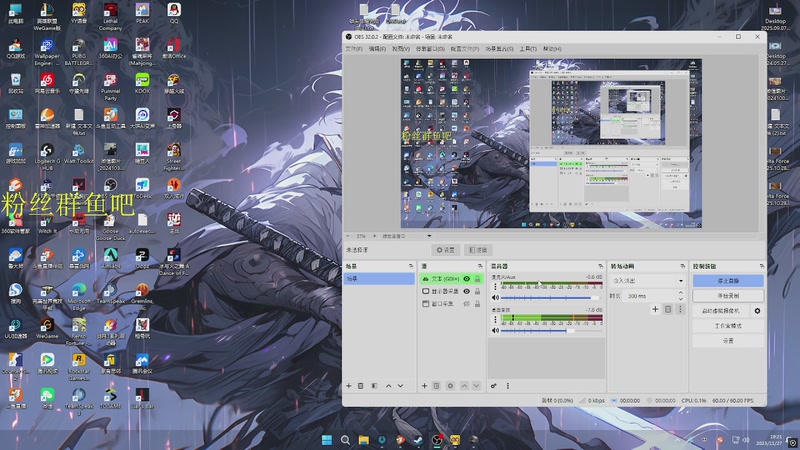800x450 pixels.
Task: Open mixer options three-dot menu at bottom
Action: (x=508, y=386)
